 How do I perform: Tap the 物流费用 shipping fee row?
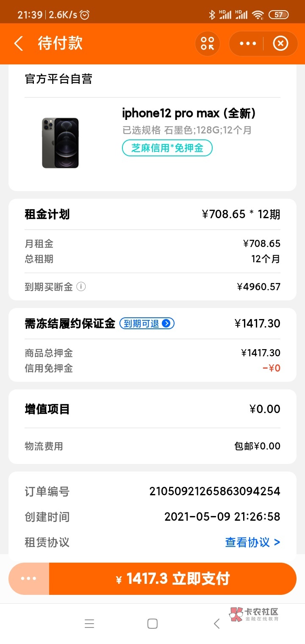(x=152, y=446)
